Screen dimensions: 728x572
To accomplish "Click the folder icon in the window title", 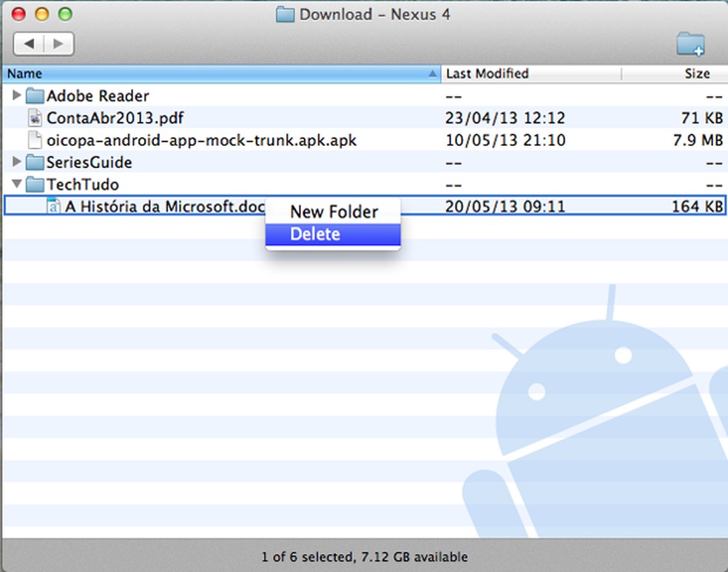I will [x=285, y=14].
